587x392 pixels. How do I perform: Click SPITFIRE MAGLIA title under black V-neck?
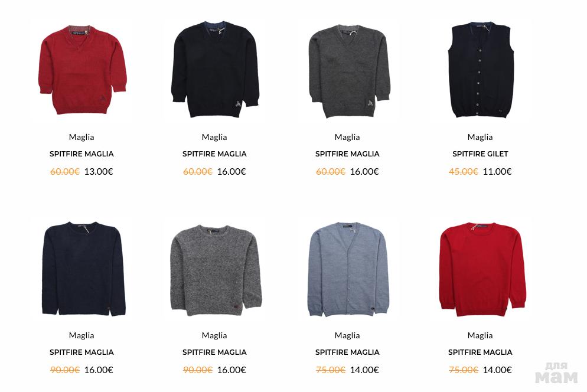point(214,154)
